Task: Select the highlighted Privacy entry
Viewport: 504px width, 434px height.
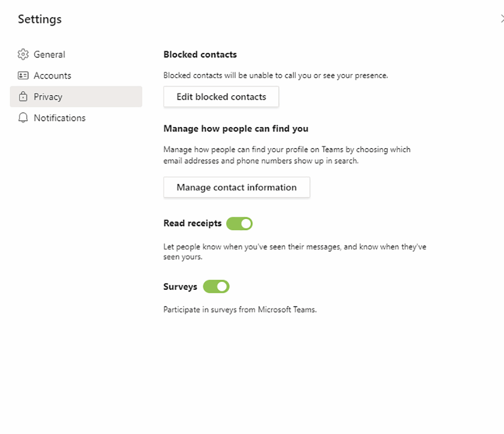Action: [48, 96]
